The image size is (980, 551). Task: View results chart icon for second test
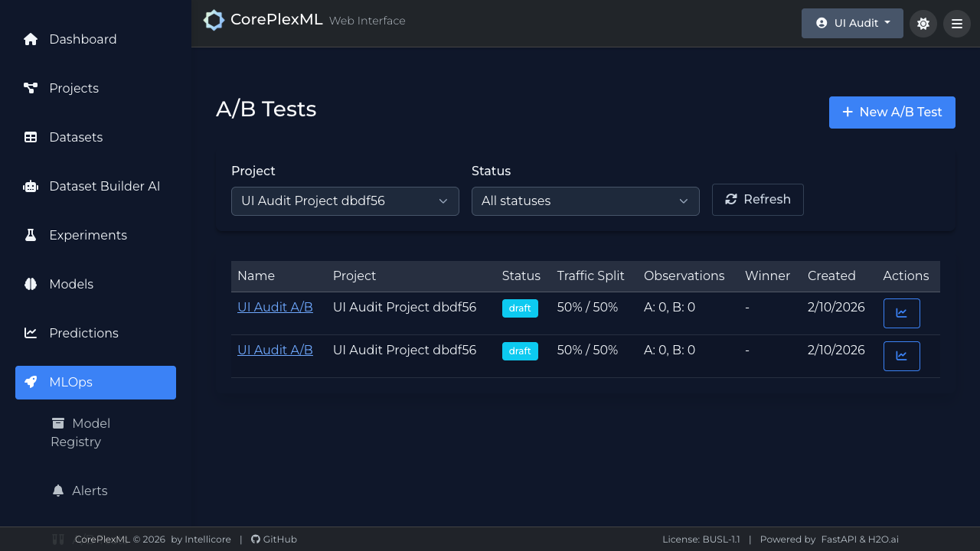click(x=901, y=357)
